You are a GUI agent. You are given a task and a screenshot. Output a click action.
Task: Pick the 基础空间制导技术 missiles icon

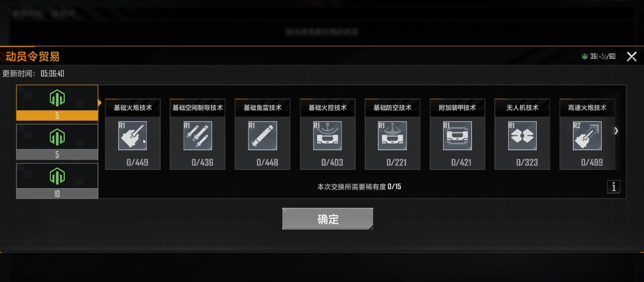[x=198, y=135]
